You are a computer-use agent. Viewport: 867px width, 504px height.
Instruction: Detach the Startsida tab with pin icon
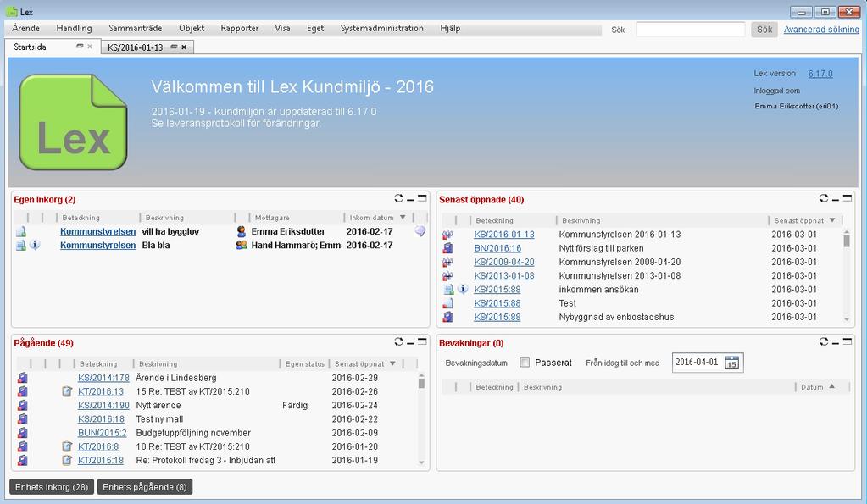point(80,47)
